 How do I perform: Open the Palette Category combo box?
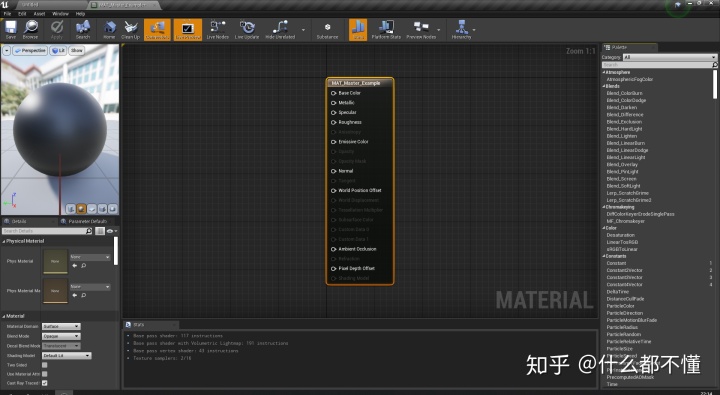(x=669, y=57)
